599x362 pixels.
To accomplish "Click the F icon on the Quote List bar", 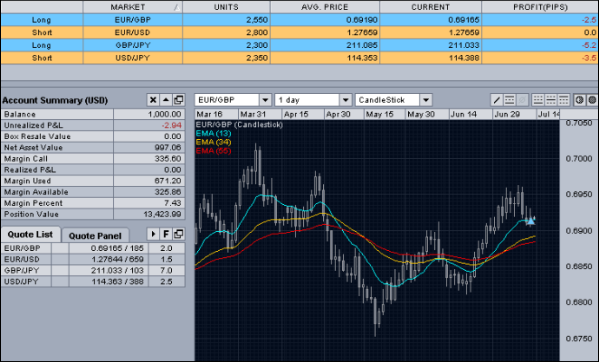I will coord(166,234).
